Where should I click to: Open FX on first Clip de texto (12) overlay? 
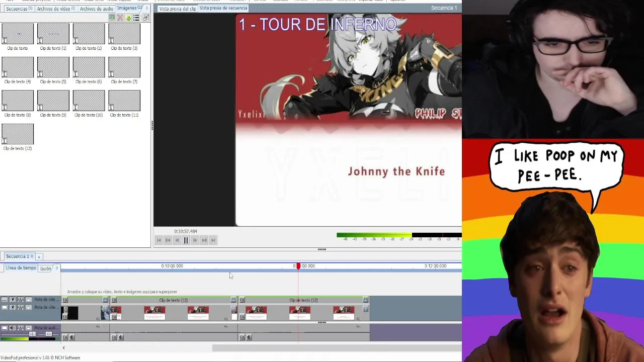tap(114, 300)
